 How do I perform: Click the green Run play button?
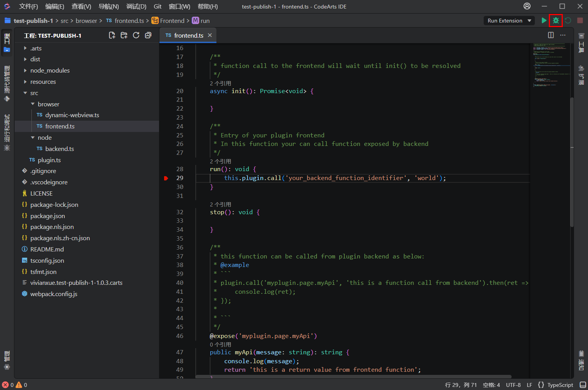[544, 21]
